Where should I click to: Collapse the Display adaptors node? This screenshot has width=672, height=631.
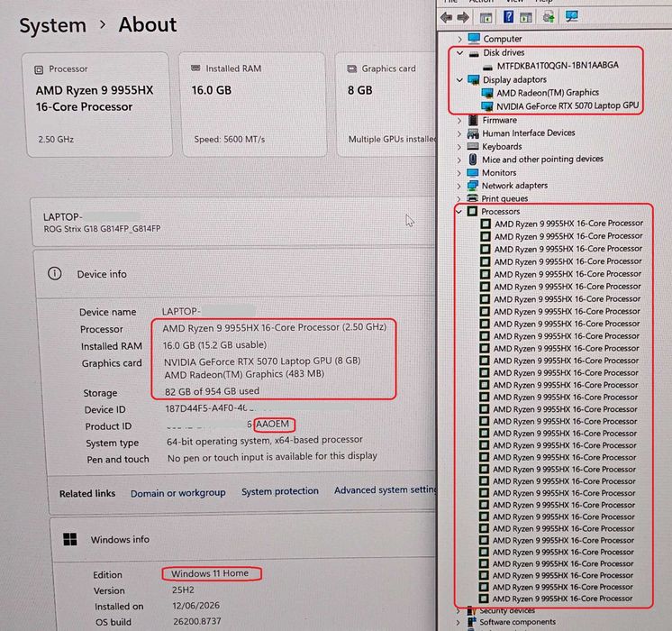[x=459, y=80]
